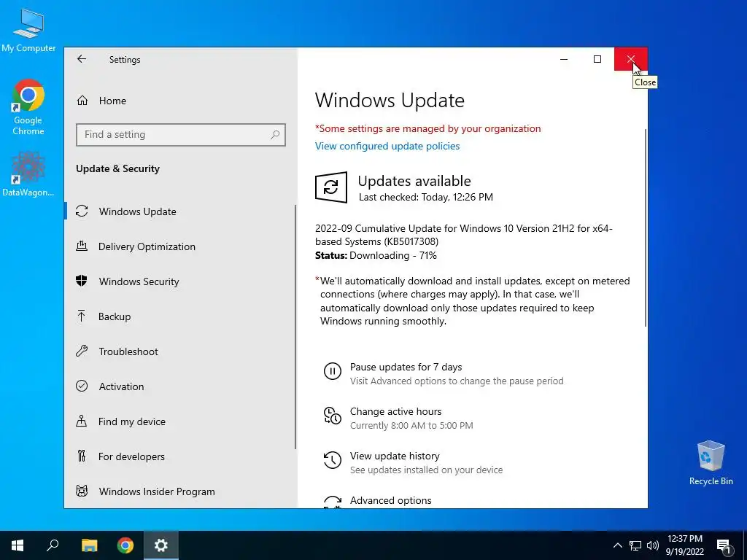
Task: Click the Last checked: Today, 12:26 PM text
Action: pos(426,197)
